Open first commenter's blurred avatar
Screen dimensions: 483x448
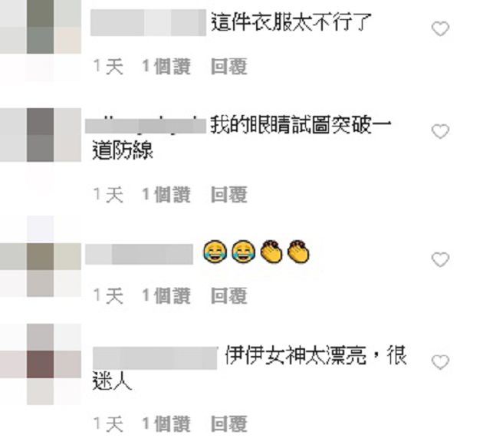coord(41,28)
